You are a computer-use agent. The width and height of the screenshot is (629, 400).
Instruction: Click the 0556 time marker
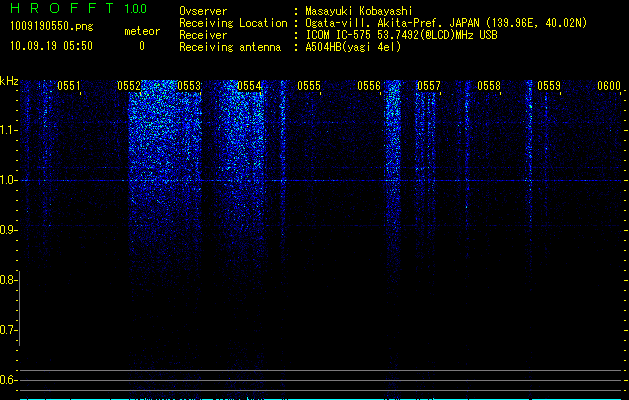369,86
